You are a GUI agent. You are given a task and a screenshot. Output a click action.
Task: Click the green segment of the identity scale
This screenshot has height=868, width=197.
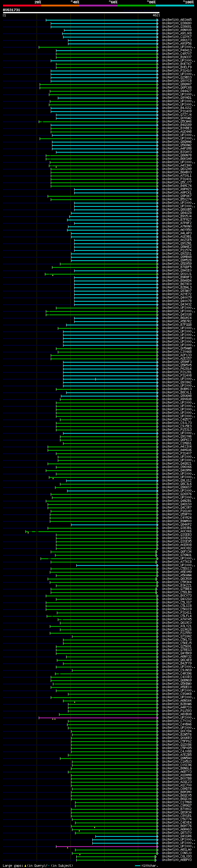pos(137,6)
